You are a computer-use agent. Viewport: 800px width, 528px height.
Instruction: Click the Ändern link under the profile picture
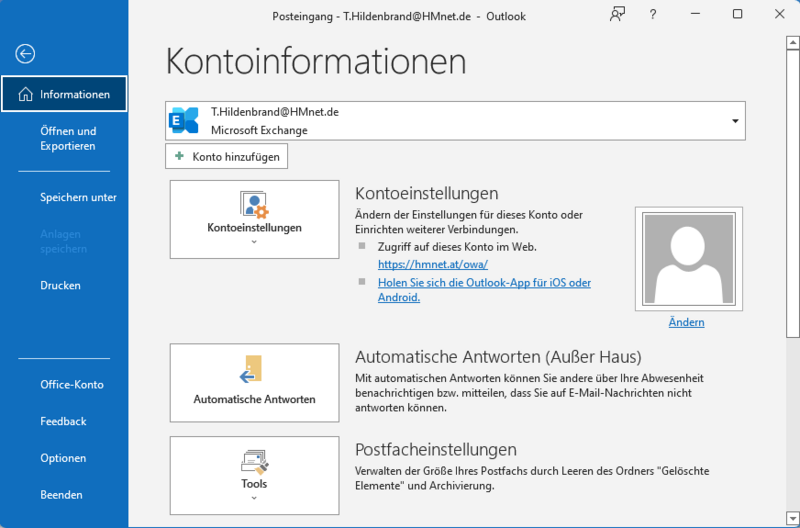tap(686, 322)
